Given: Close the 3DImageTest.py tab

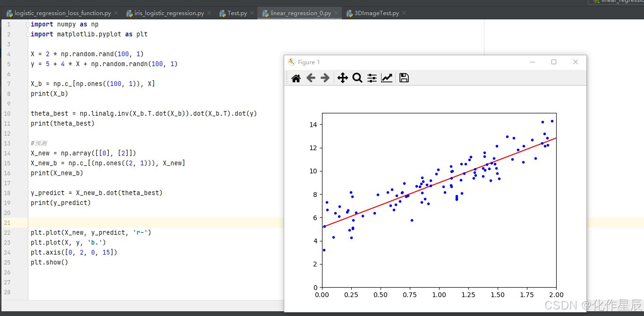Looking at the screenshot, I should (404, 13).
